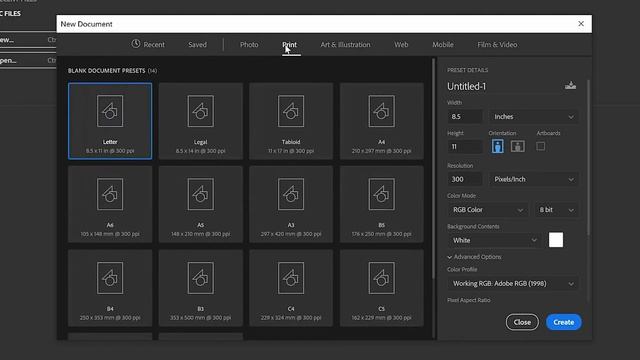Switch to the Film & Video tab
The height and width of the screenshot is (360, 640).
(497, 44)
